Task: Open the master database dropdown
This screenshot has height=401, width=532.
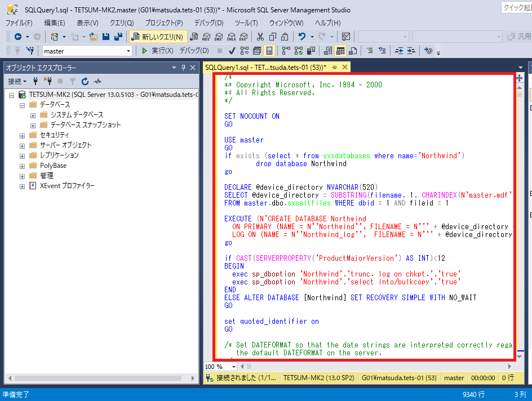Action: click(128, 51)
